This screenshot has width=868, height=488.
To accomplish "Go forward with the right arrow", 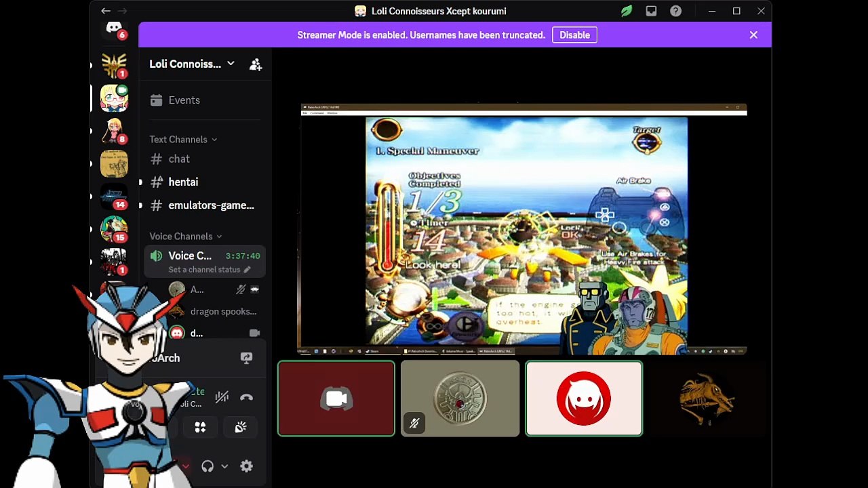I will [x=122, y=11].
